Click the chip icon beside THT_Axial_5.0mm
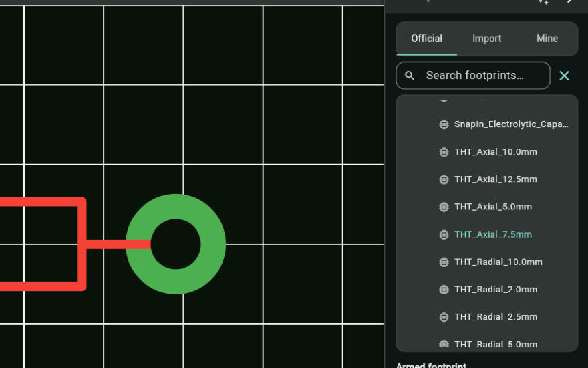The width and height of the screenshot is (588, 368). pos(444,207)
